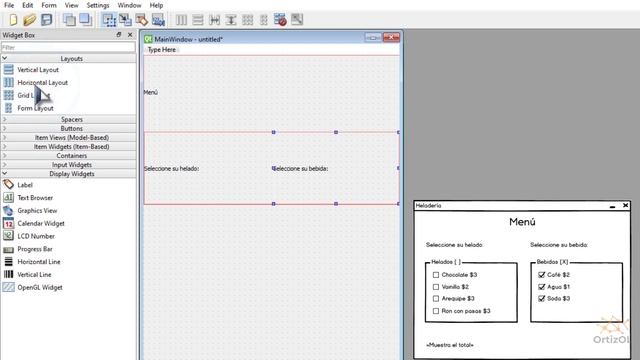Select 'Seleccione su bebida:' label on form

[x=301, y=168]
